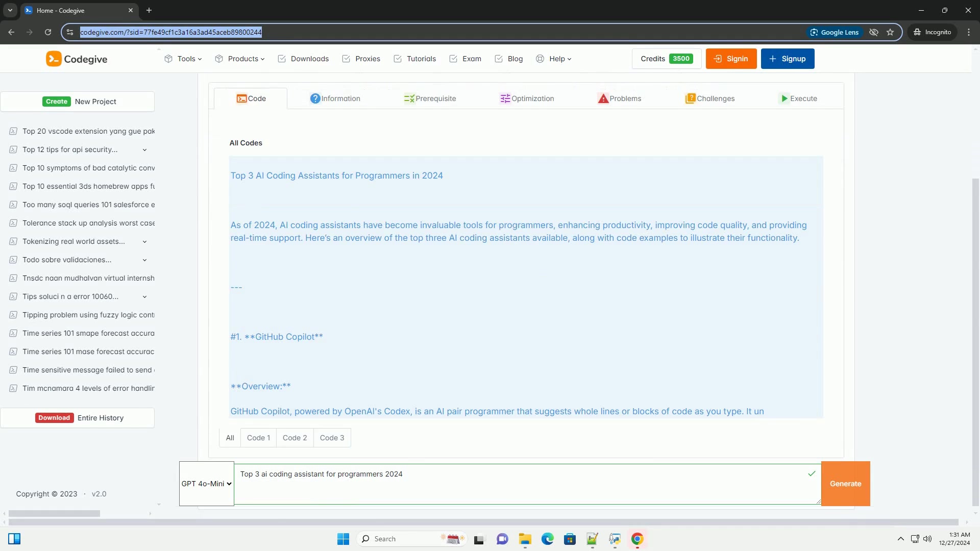Open File Explorer from taskbar
This screenshot has height=551, width=980.
tap(525, 539)
